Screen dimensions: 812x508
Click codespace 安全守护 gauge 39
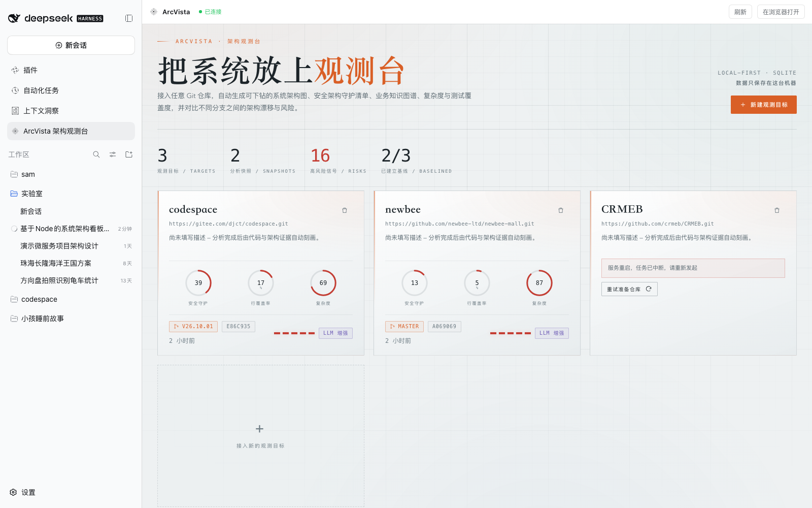pyautogui.click(x=198, y=283)
